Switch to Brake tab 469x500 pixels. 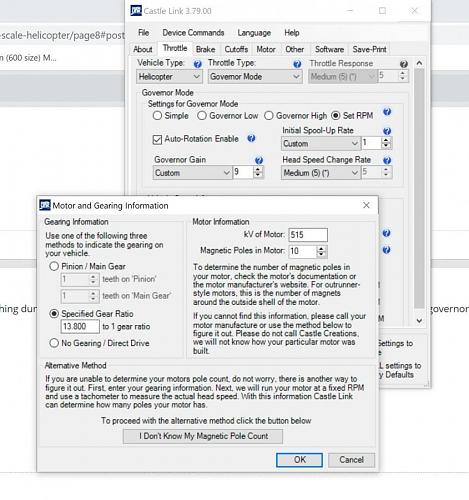pos(205,49)
